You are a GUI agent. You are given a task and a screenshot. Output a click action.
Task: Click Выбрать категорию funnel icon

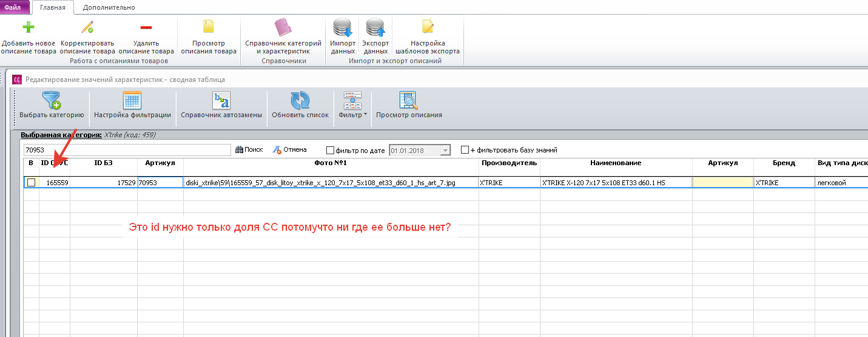tap(52, 101)
